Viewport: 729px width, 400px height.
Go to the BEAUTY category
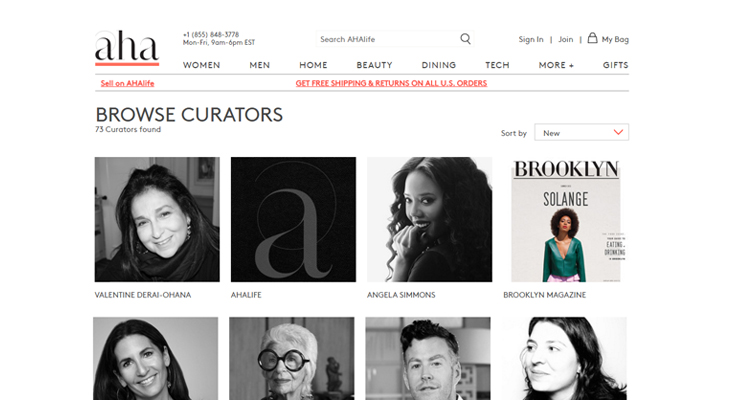tap(374, 65)
